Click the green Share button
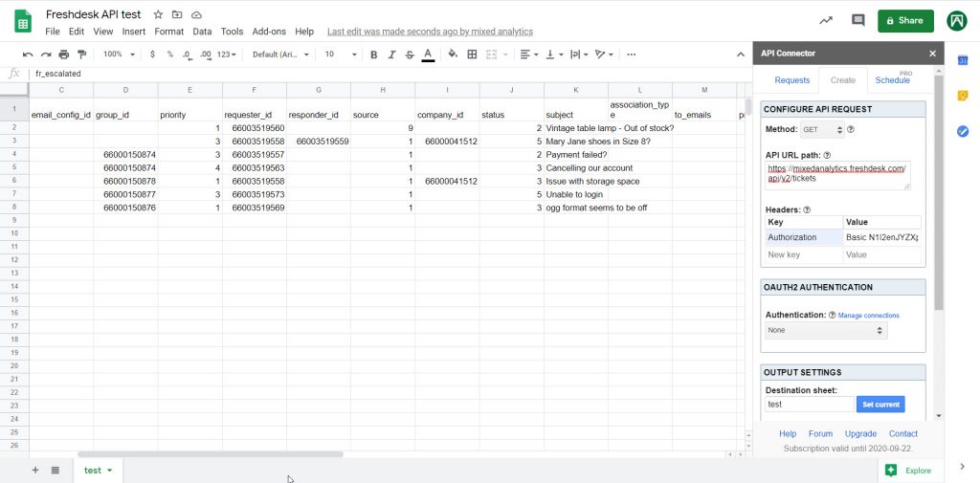 point(905,21)
